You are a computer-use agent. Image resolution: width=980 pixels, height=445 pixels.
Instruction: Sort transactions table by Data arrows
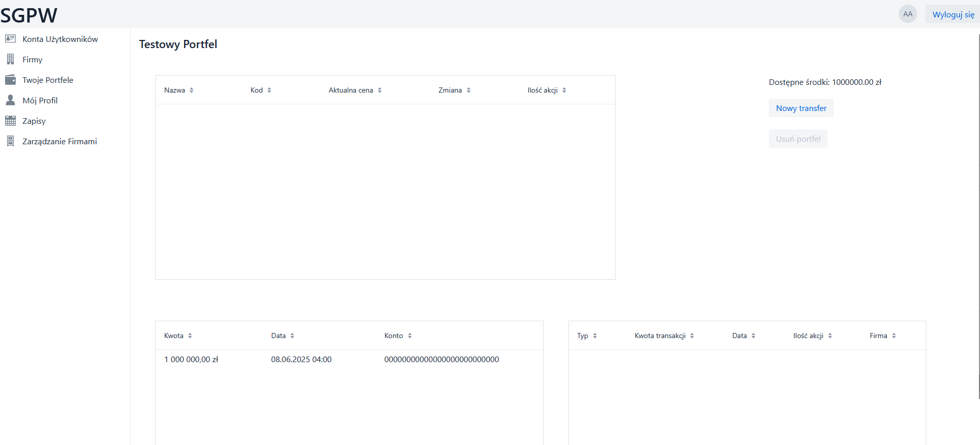point(754,336)
